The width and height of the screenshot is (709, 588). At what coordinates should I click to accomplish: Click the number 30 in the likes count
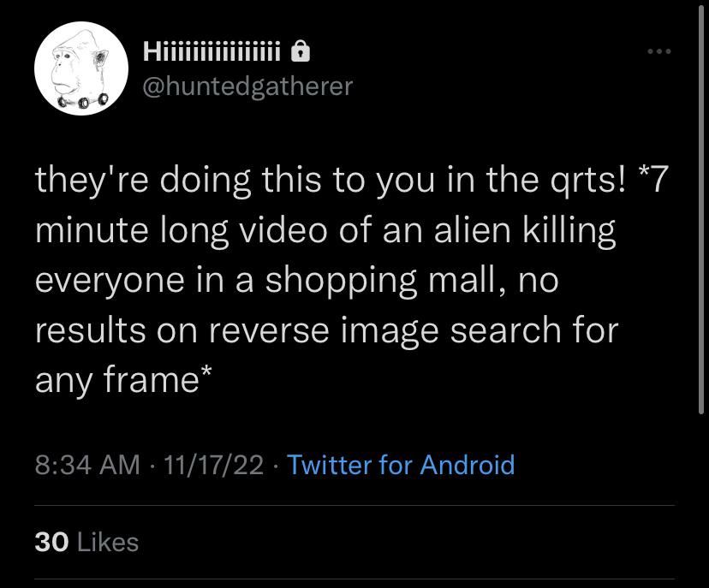point(51,542)
